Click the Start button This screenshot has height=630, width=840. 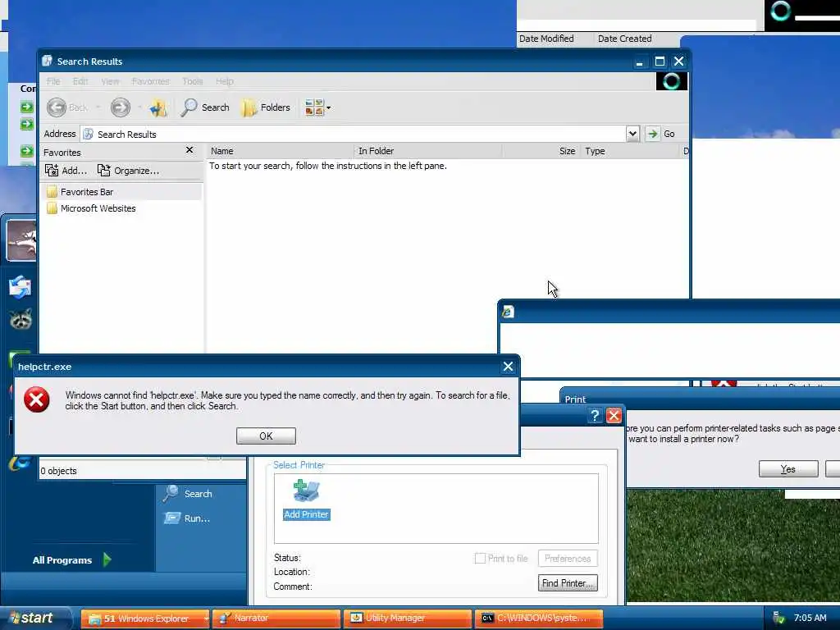pyautogui.click(x=35, y=619)
